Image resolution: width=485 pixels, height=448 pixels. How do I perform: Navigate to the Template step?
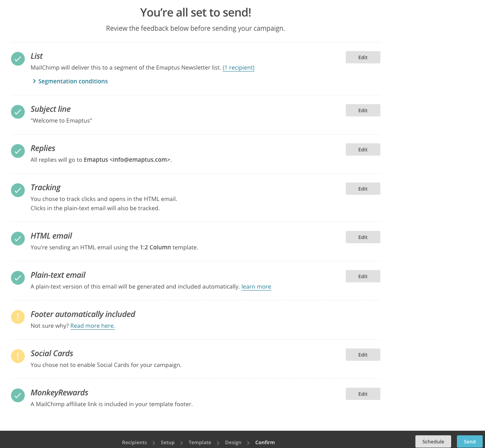(200, 442)
